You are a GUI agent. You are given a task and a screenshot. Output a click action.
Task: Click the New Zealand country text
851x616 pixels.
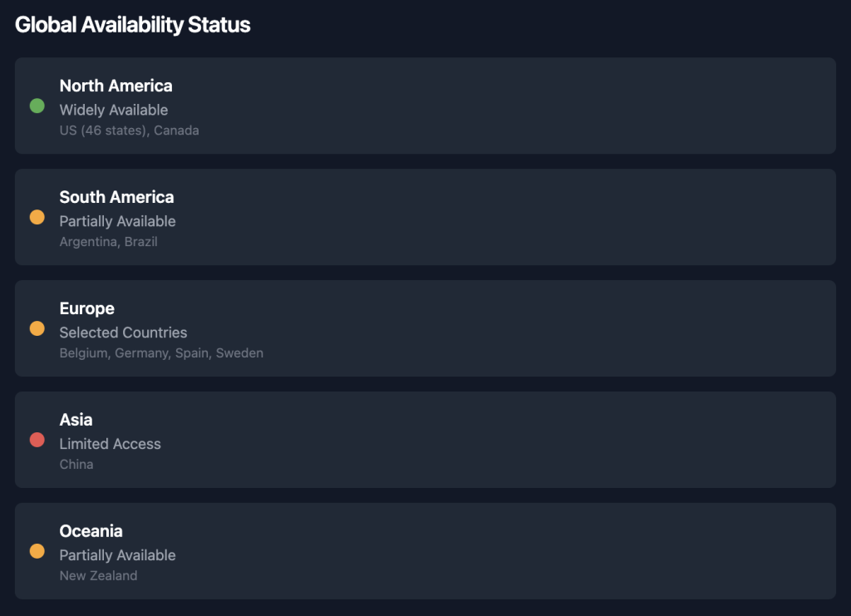98,576
